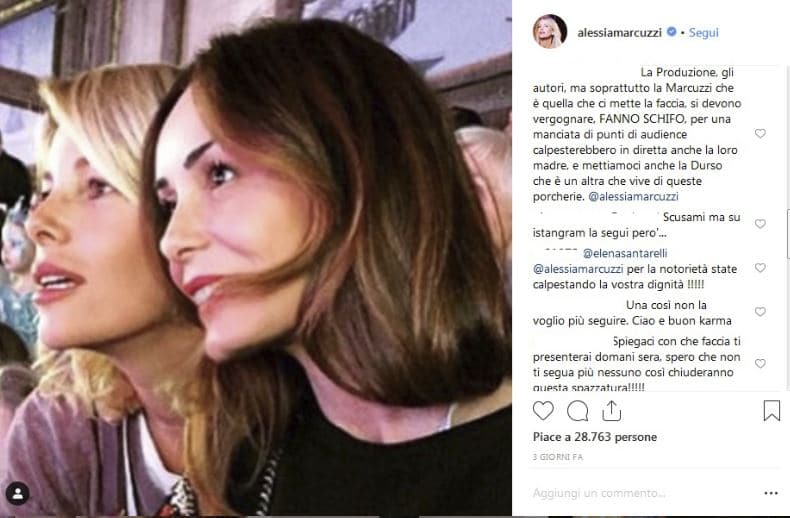790x518 pixels.
Task: Like the "Spiegaci con che faccia" comment
Action: coord(760,363)
